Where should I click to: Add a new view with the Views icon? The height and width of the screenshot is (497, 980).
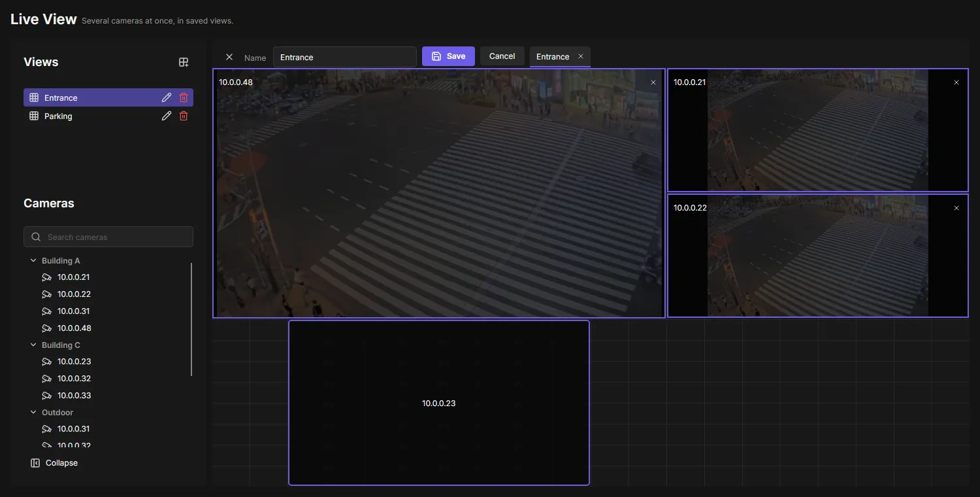[x=184, y=62]
